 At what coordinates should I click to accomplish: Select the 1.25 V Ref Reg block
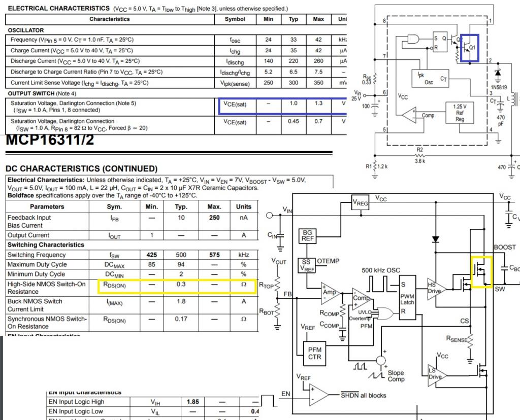pos(459,113)
